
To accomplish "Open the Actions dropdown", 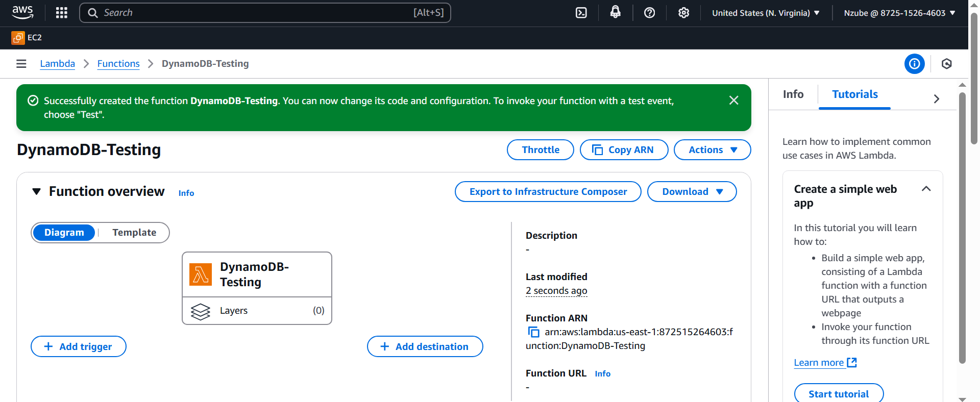I will click(x=713, y=149).
